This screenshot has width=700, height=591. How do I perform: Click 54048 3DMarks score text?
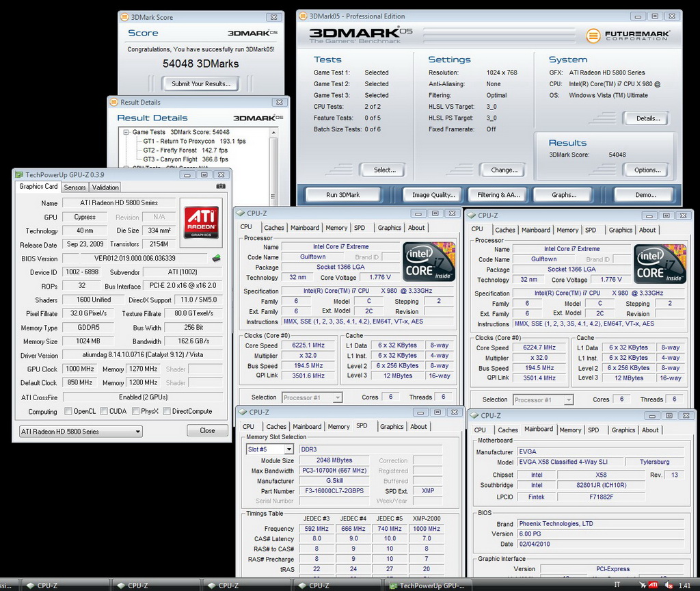pyautogui.click(x=200, y=64)
